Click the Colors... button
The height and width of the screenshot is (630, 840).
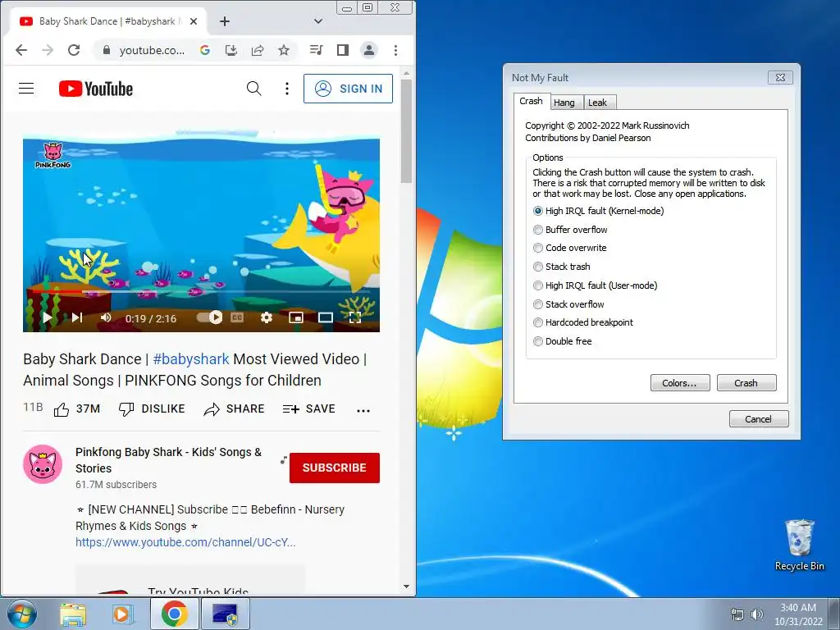pyautogui.click(x=680, y=382)
